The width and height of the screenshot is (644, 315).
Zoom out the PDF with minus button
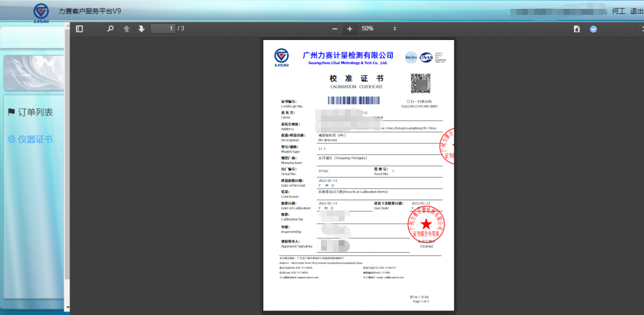335,29
